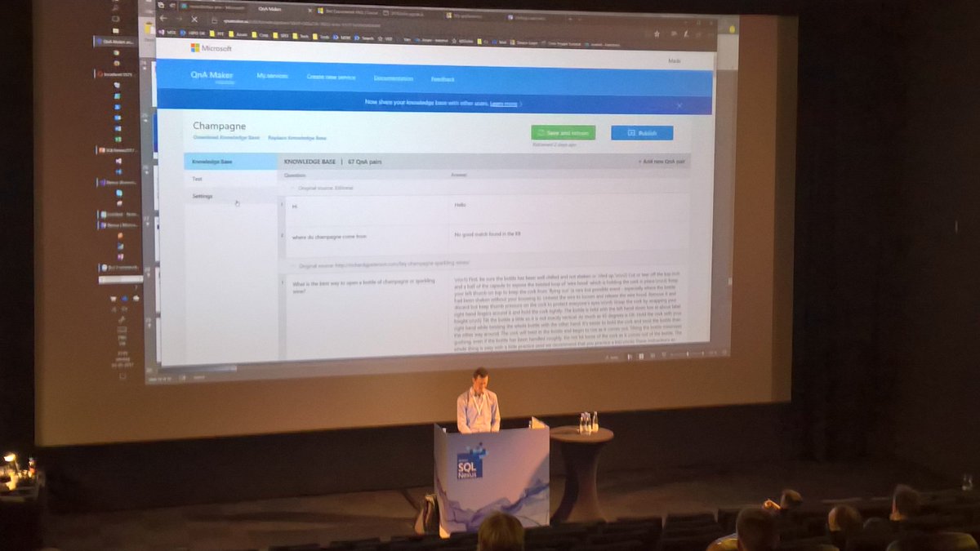Click Download Knowledge Base link
The height and width of the screenshot is (551, 980).
pyautogui.click(x=225, y=136)
